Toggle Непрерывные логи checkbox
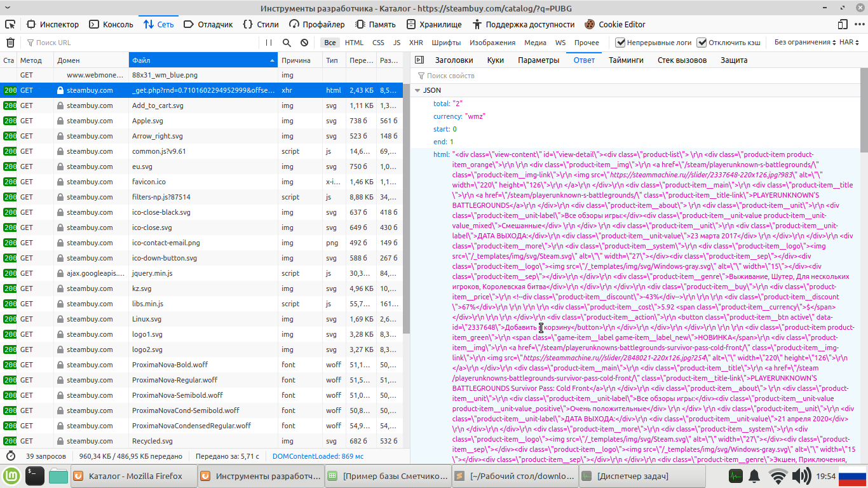 (x=621, y=43)
